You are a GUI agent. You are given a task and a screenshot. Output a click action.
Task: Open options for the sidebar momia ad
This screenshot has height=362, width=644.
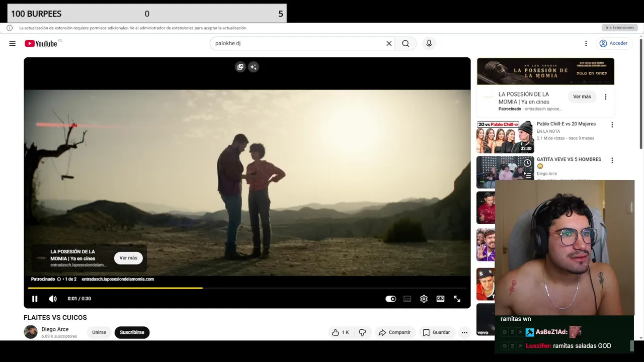[x=605, y=97]
